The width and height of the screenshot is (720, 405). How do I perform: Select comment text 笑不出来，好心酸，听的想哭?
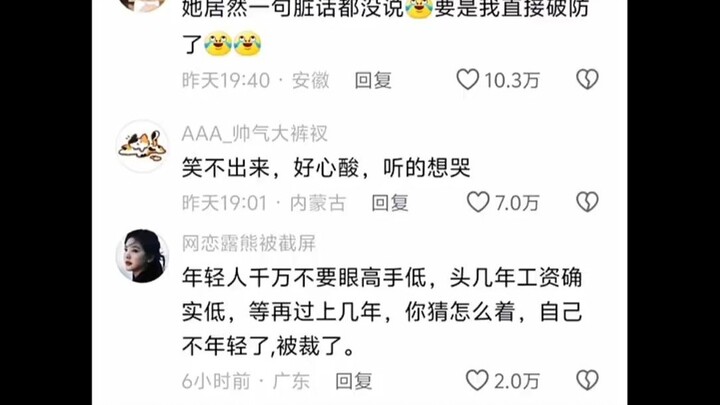[x=326, y=168]
